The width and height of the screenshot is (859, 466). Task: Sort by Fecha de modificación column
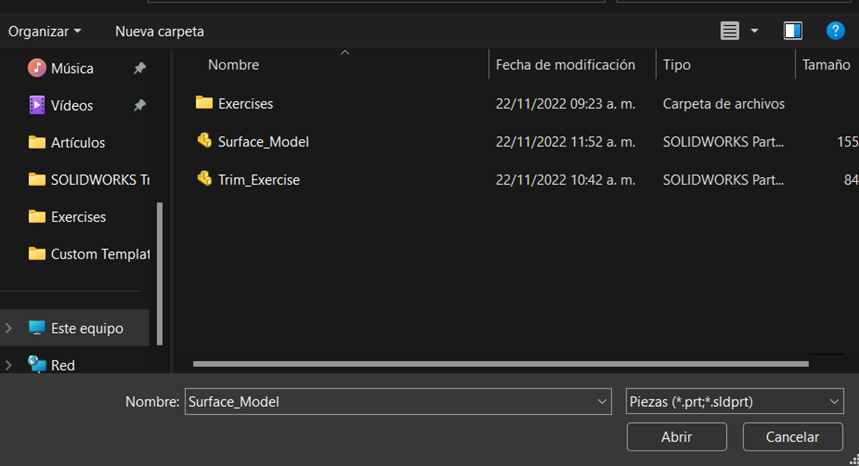point(565,65)
